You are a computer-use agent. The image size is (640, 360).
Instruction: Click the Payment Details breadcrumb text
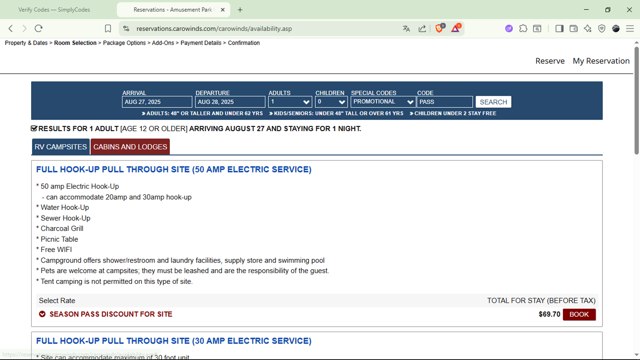coord(201,43)
